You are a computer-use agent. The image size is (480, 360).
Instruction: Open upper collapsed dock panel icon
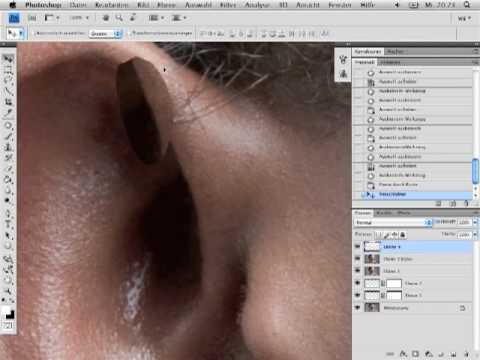(343, 60)
